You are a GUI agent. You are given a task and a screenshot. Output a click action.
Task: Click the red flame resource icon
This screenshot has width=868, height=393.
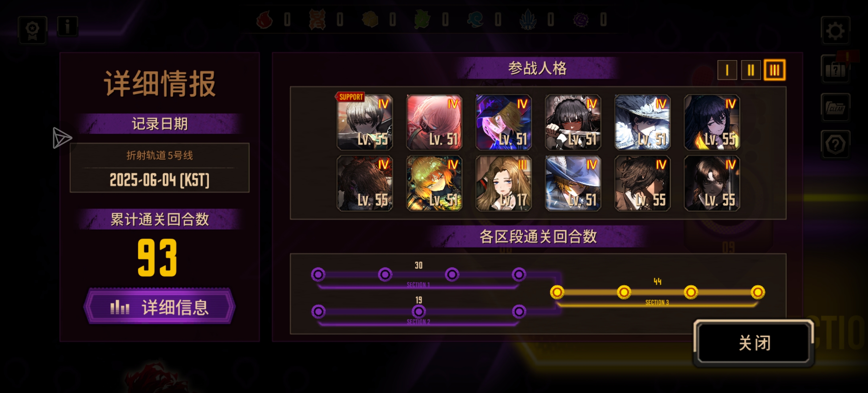coord(265,19)
